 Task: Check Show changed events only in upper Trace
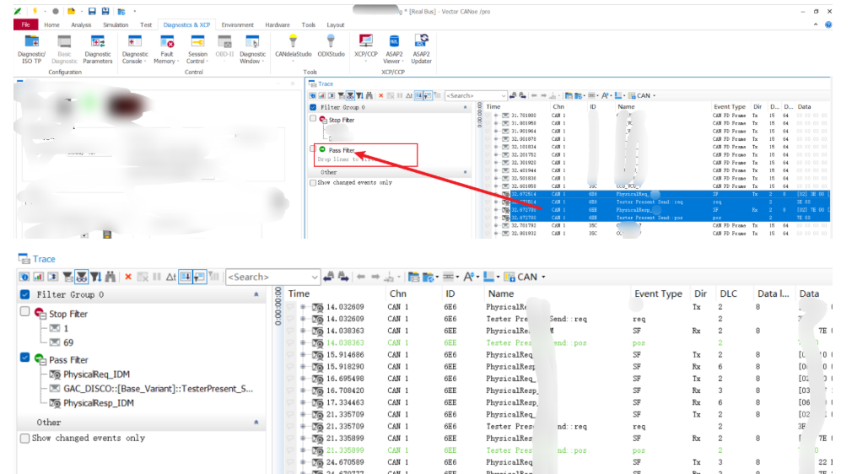[x=313, y=182]
